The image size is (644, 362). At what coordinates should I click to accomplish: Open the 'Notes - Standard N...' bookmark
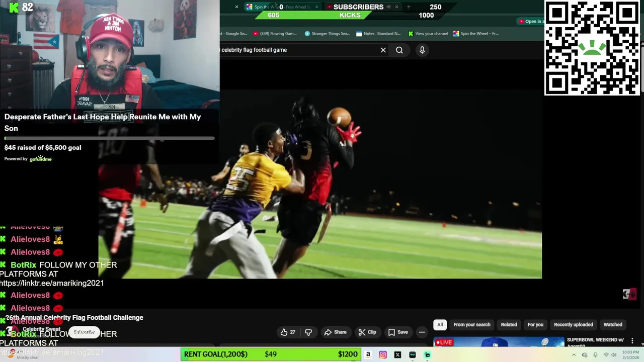click(378, 34)
